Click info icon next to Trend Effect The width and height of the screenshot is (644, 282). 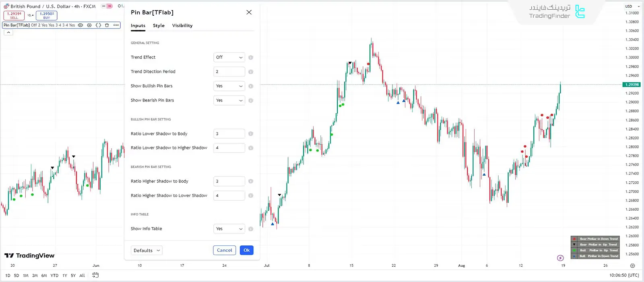tap(251, 58)
